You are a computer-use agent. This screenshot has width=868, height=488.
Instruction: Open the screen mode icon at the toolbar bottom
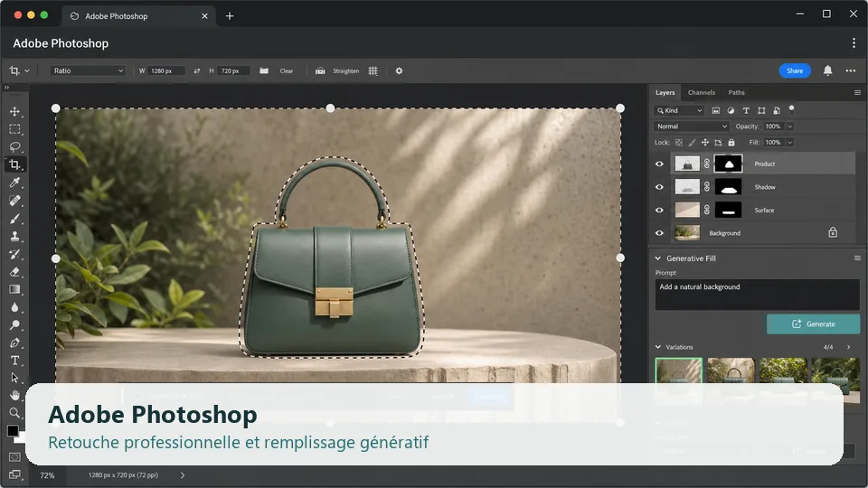(15, 474)
